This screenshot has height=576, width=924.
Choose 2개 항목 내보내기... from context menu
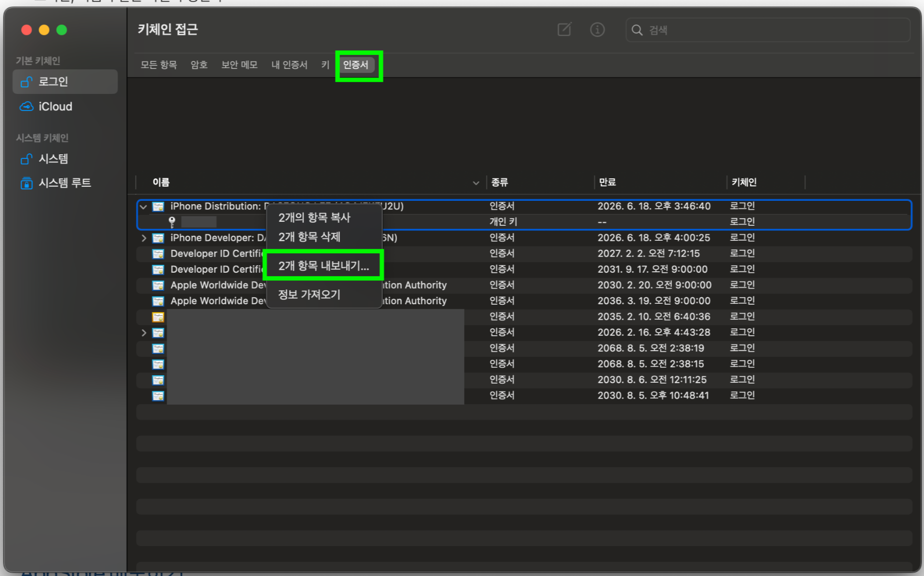point(324,266)
